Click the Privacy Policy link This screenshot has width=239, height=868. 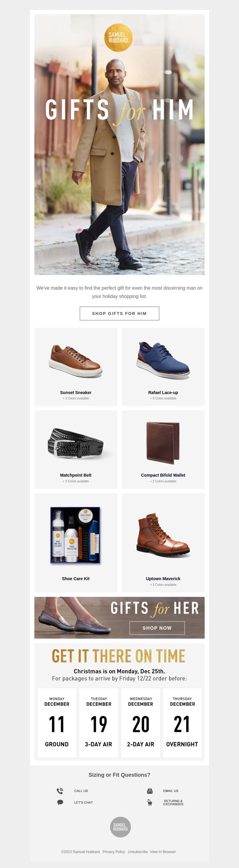(x=114, y=852)
